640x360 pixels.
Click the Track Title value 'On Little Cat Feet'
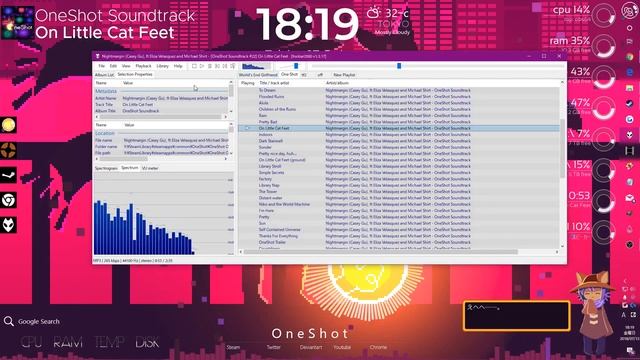138,104
